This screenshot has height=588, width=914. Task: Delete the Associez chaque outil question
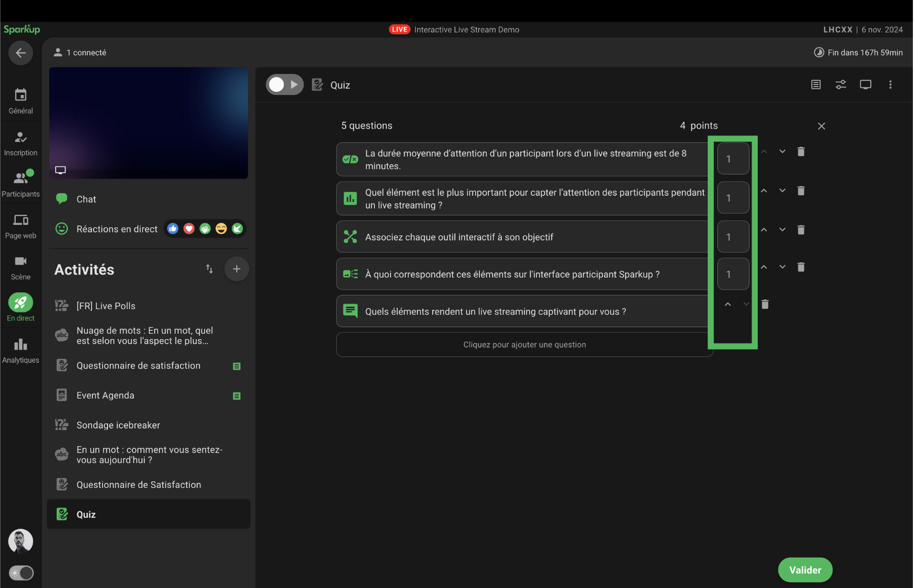801,230
